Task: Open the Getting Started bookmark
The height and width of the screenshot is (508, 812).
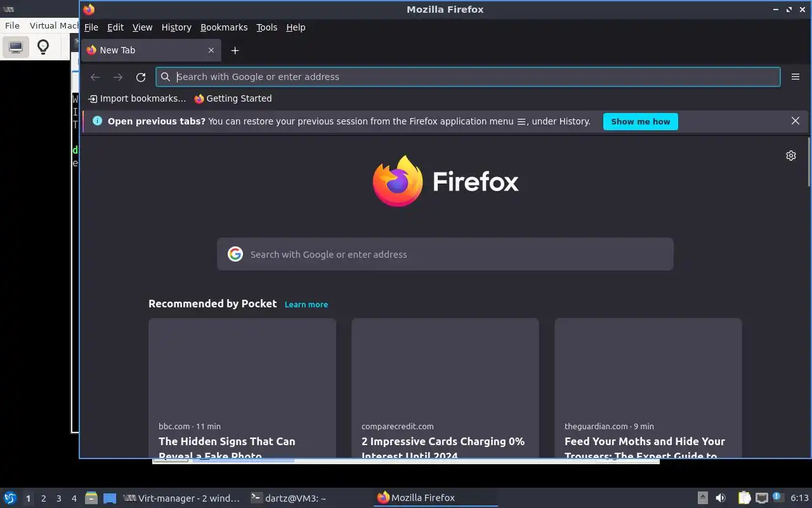Action: tap(233, 98)
